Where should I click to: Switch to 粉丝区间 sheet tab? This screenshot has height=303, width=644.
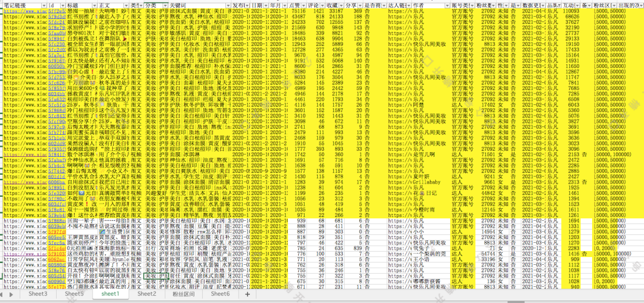point(183,294)
